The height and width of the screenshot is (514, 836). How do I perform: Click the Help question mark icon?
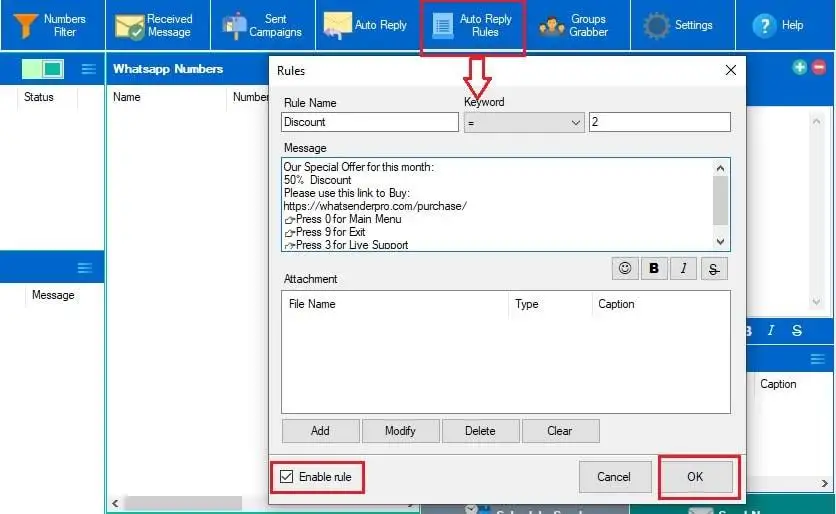point(764,25)
